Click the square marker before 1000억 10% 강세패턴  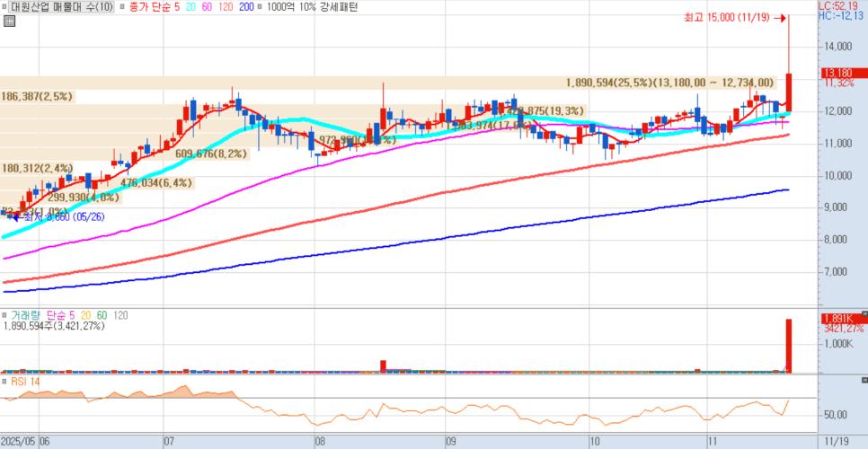coord(261,7)
